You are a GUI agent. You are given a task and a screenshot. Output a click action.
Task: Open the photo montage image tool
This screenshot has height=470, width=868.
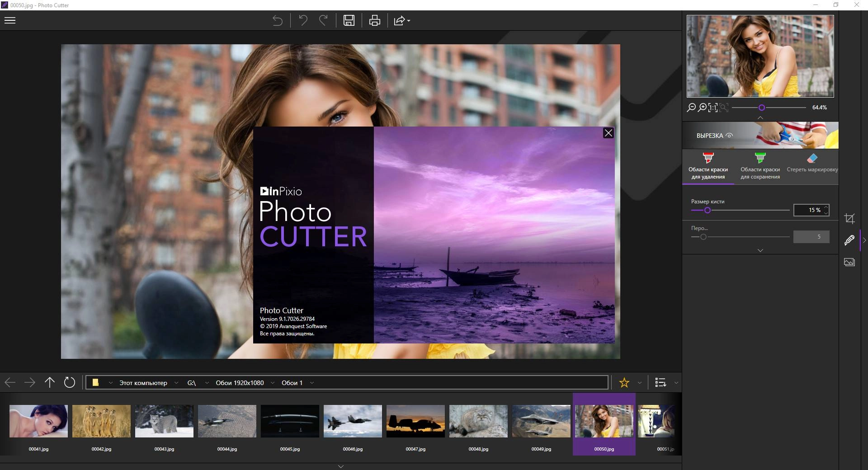coord(849,262)
